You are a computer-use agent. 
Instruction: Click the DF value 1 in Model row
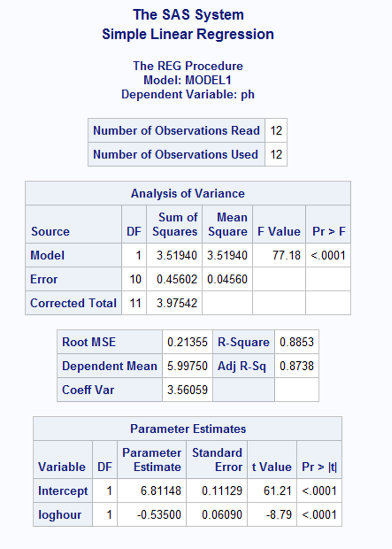[x=138, y=255]
